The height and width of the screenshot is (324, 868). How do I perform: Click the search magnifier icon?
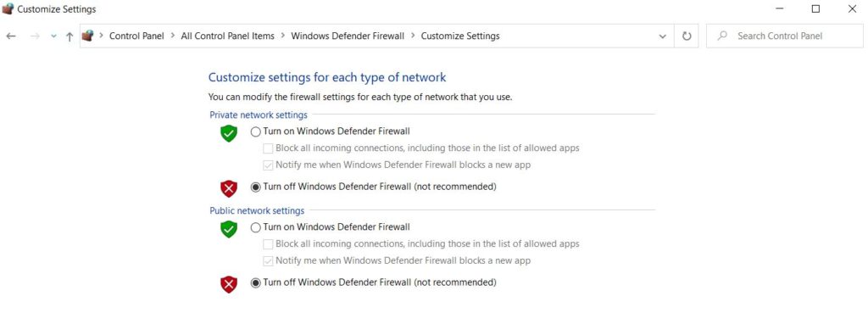pos(722,36)
